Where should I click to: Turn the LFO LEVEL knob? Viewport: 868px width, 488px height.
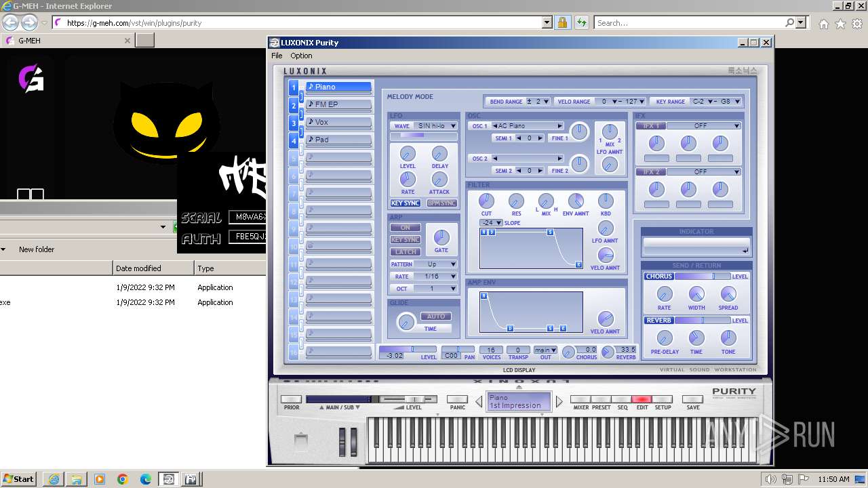click(x=408, y=154)
